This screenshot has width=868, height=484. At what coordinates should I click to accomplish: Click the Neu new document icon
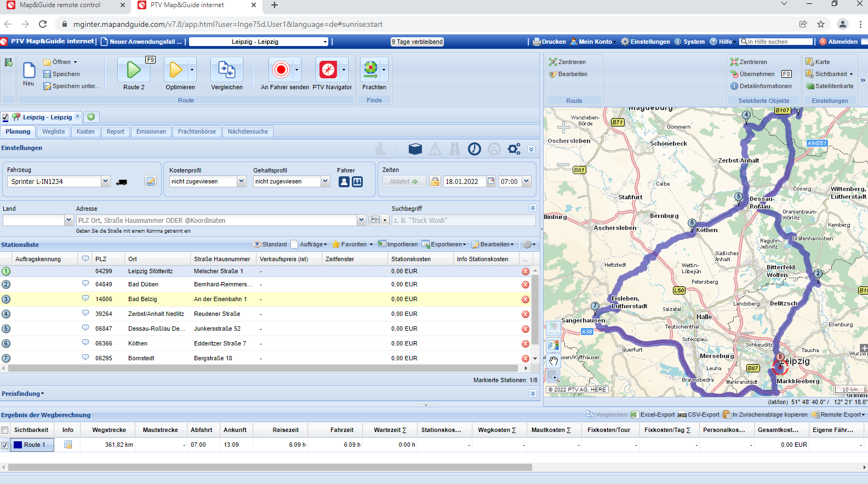(29, 70)
